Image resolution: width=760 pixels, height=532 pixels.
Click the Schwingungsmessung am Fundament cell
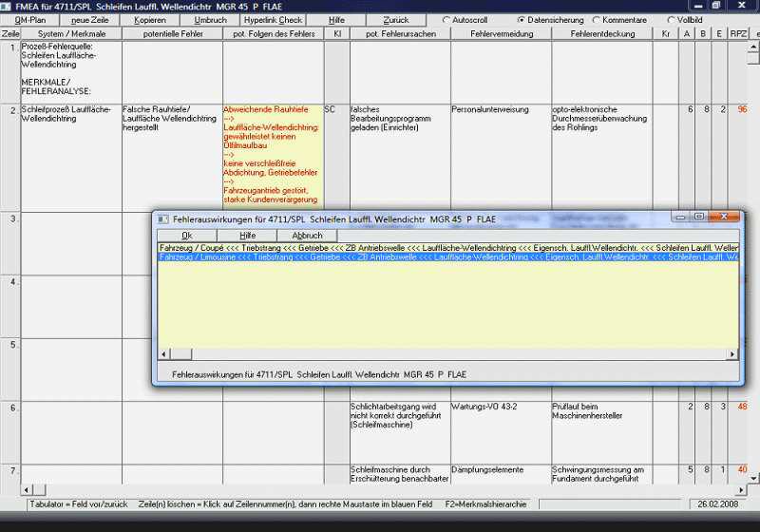point(602,474)
